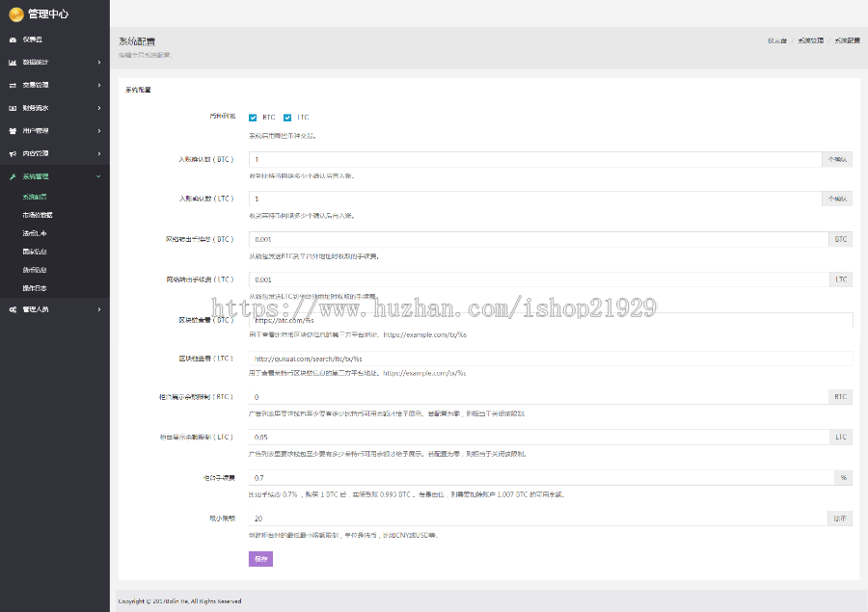Click the % unit addon of counter fee
The height and width of the screenshot is (612, 868).
(843, 477)
